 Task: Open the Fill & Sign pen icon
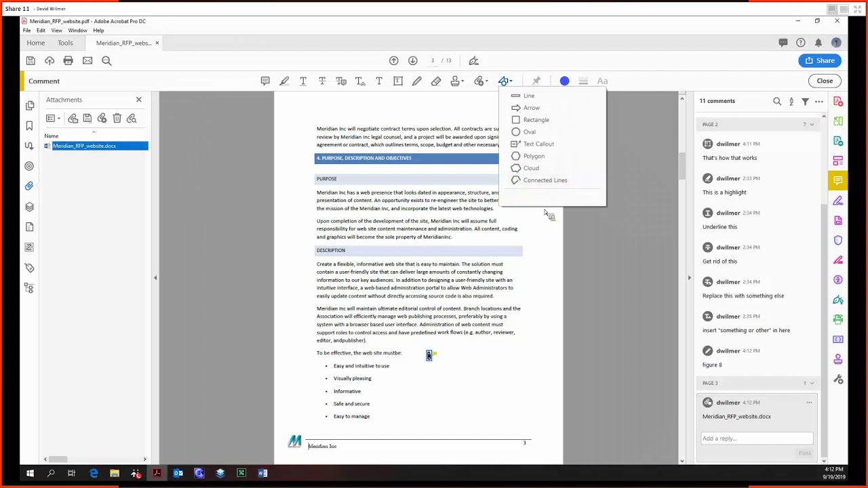point(473,60)
